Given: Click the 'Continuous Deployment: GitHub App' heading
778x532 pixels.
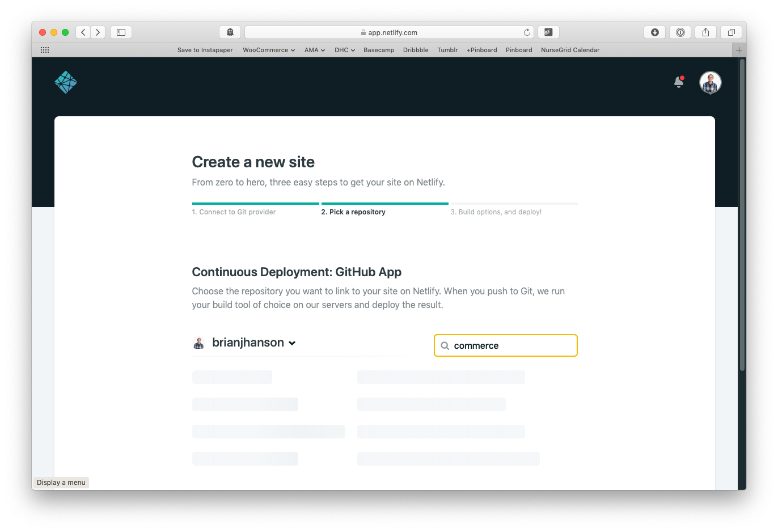Looking at the screenshot, I should 297,272.
